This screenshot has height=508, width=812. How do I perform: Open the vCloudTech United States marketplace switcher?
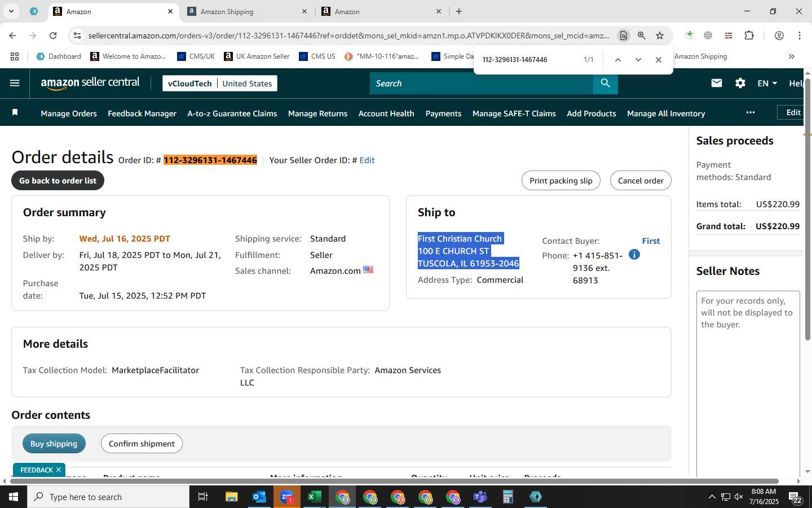pyautogui.click(x=220, y=83)
